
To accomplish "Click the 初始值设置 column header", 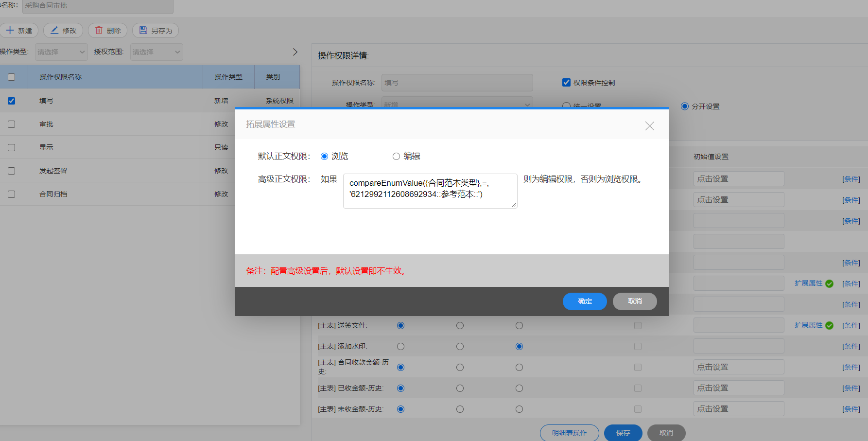I will (711, 157).
